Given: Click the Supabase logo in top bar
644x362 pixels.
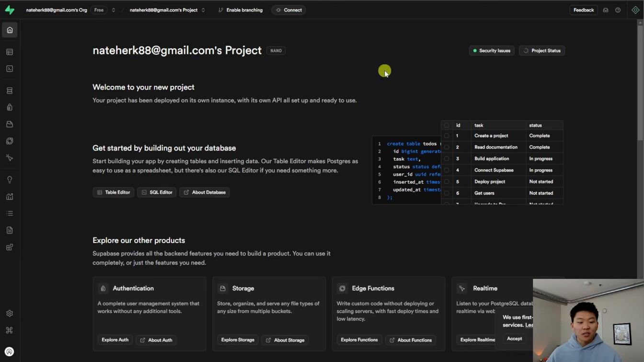Looking at the screenshot, I should (10, 10).
